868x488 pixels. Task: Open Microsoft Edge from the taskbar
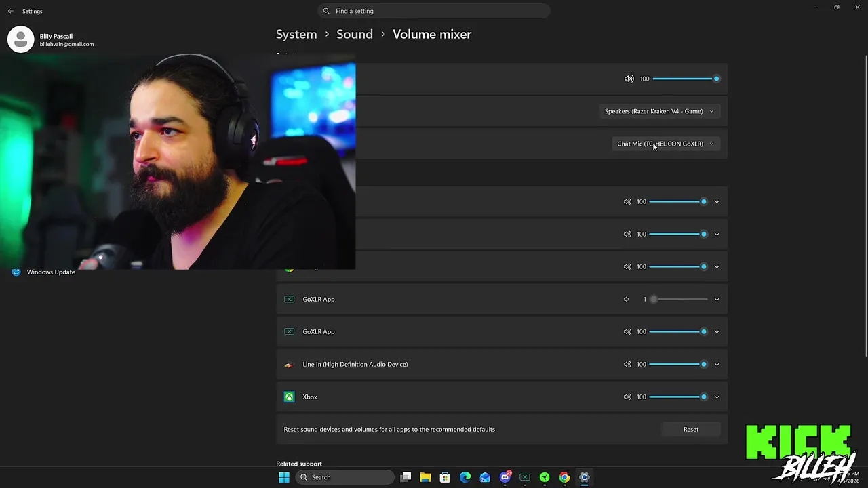point(465,477)
